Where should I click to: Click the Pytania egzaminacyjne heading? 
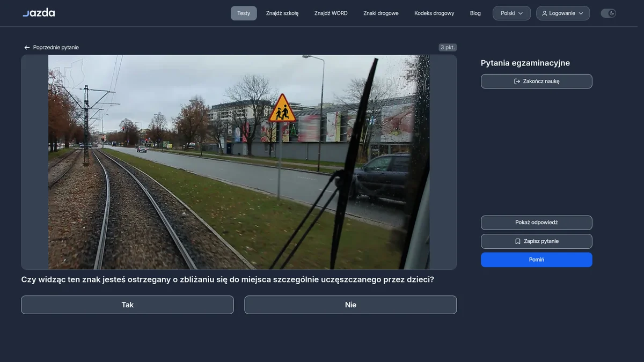coord(525,63)
